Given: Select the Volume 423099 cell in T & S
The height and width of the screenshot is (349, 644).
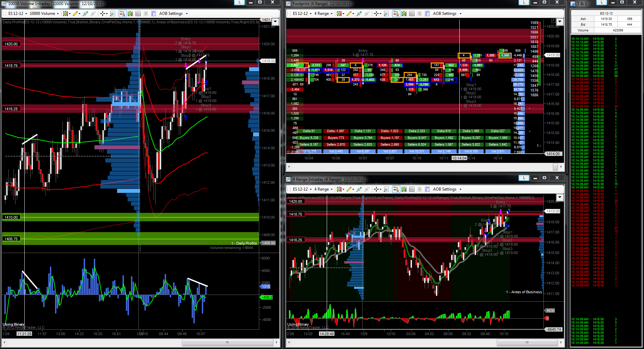Looking at the screenshot, I should coord(618,30).
